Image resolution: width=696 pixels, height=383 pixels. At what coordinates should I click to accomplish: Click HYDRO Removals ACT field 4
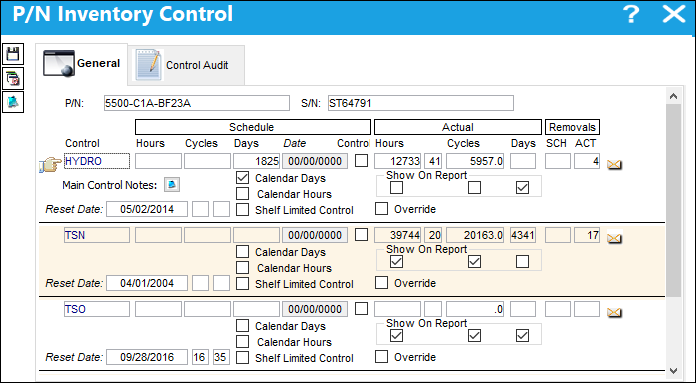pos(587,161)
